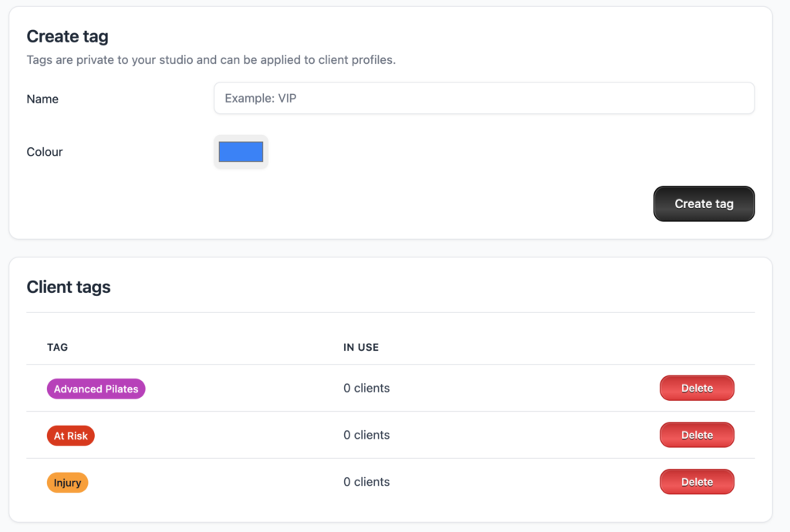Click the TAG column header
The height and width of the screenshot is (532, 790).
click(58, 348)
